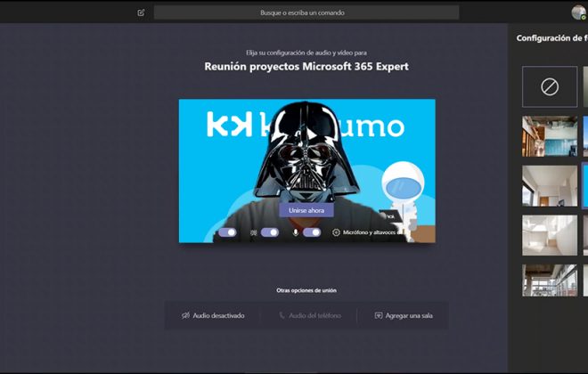Select the Agregar una sala option

404,315
